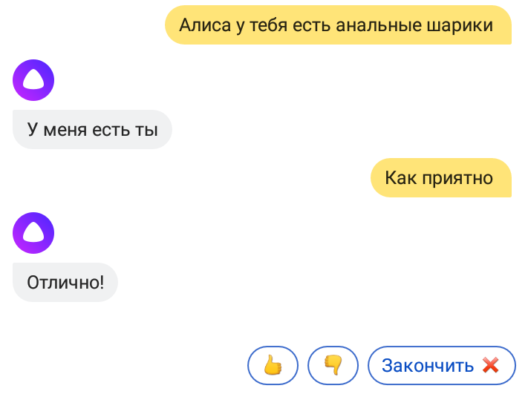Screen dimensions: 528x420
Task: Click Alice's avatar above the "Отлично!" reply
Action: 33,233
